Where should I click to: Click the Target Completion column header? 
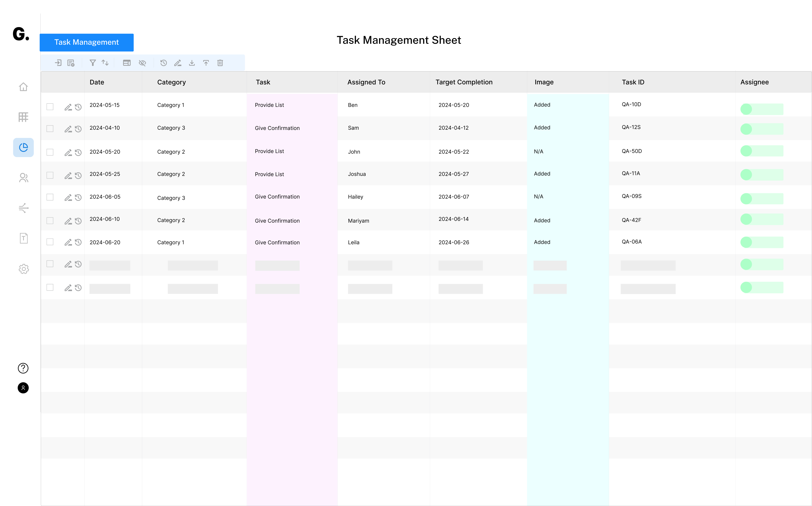[x=464, y=82]
